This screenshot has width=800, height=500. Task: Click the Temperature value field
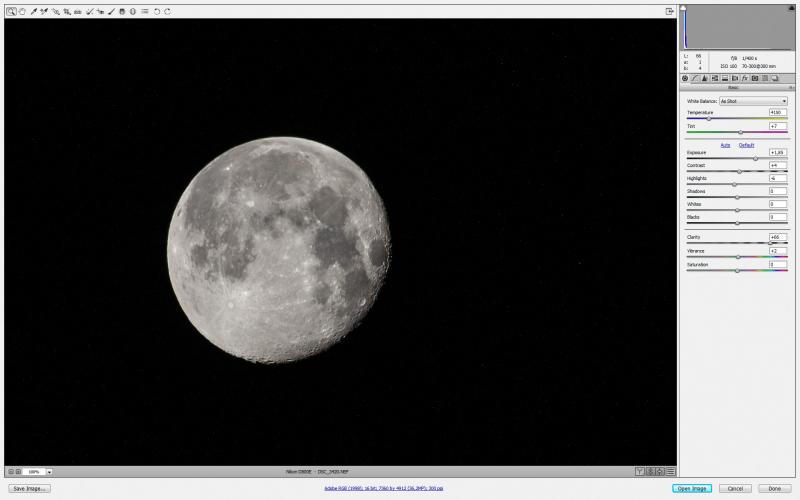[778, 112]
